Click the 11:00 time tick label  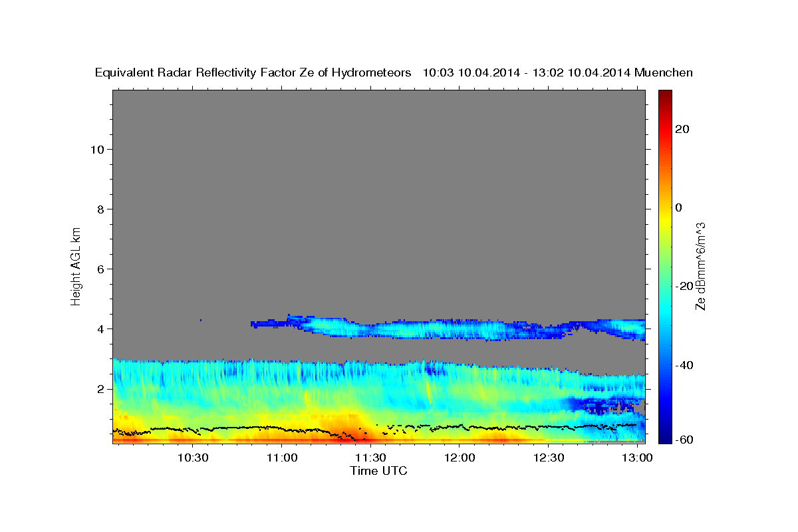[281, 458]
